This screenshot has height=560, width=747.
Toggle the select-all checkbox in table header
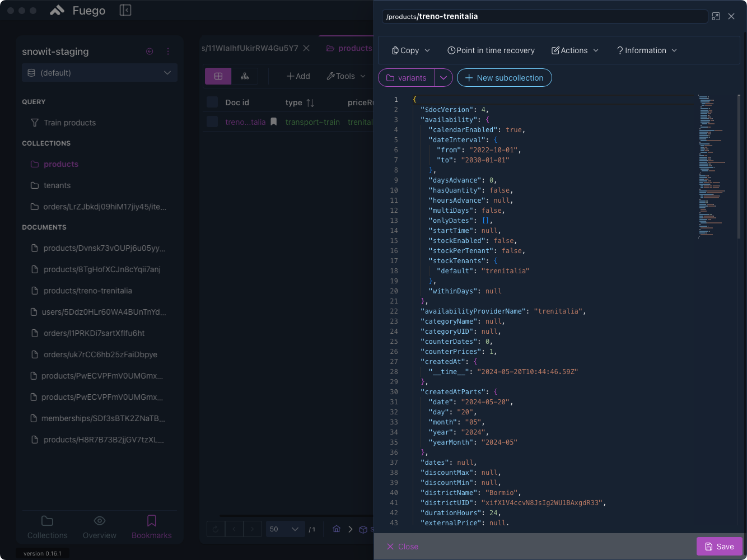pyautogui.click(x=212, y=102)
